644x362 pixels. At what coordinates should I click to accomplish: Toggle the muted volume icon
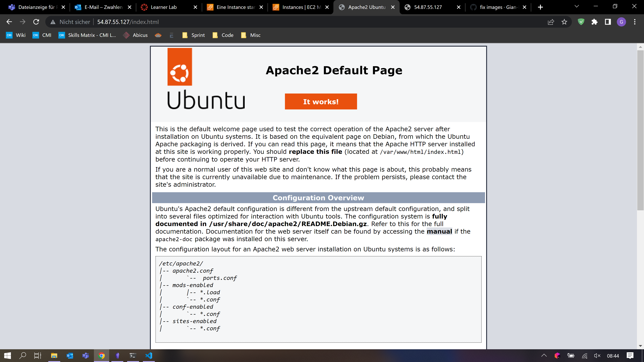597,355
